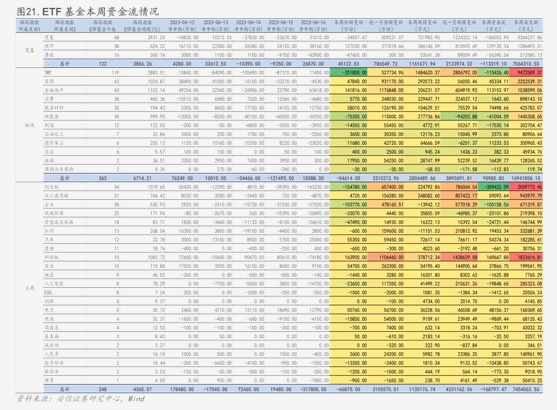Click the 石油化工 row label

pyautogui.click(x=54, y=134)
